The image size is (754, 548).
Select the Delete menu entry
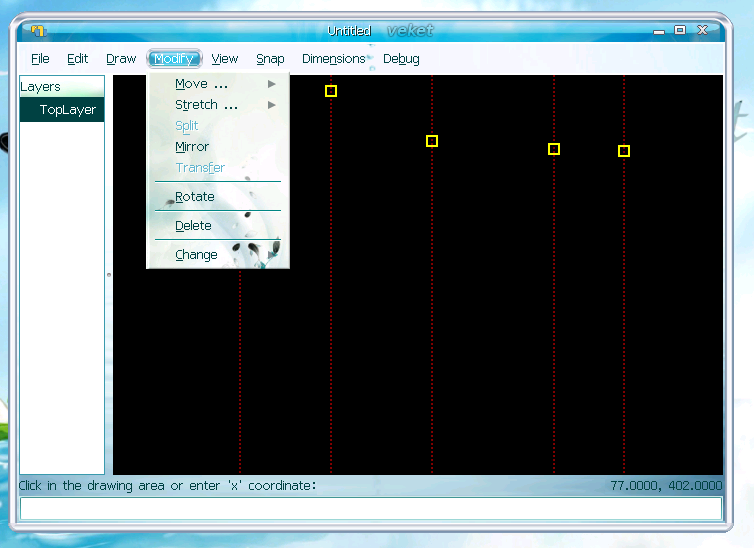(x=217, y=225)
